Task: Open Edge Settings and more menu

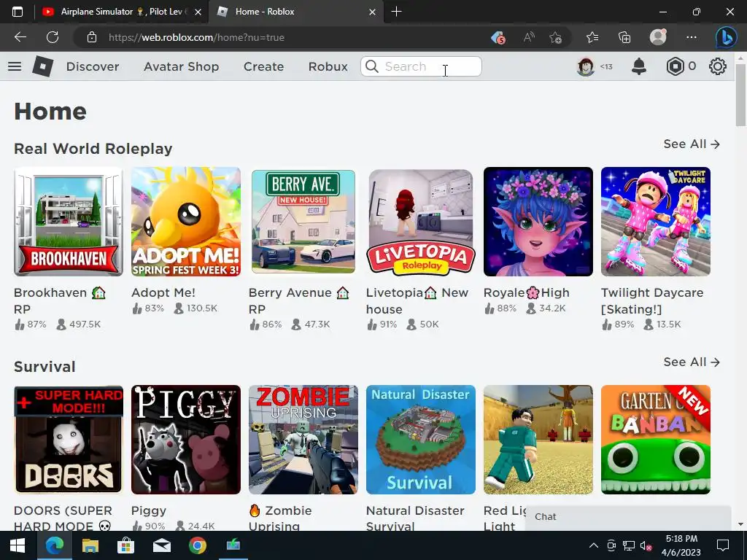Action: [692, 37]
